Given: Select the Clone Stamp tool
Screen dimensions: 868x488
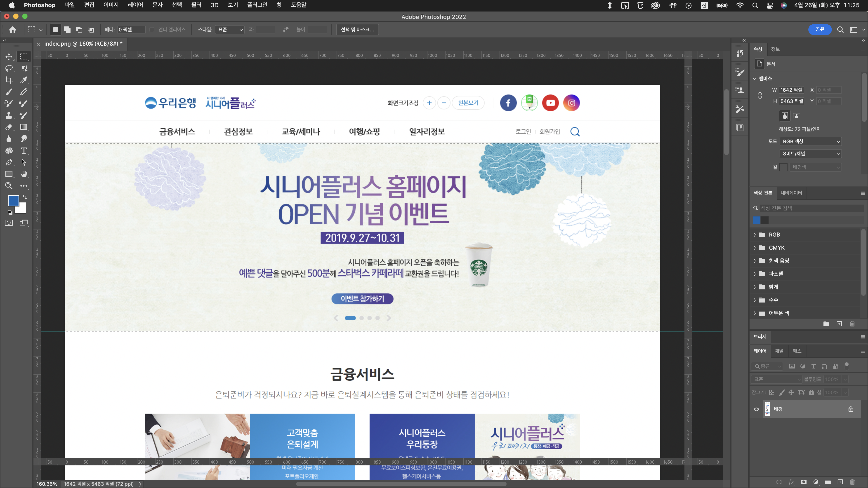Looking at the screenshot, I should pyautogui.click(x=9, y=115).
